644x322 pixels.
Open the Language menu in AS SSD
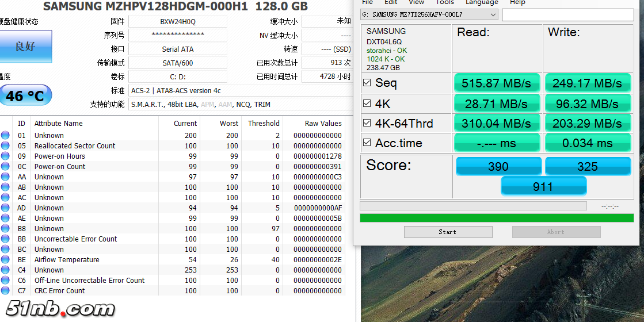[481, 2]
